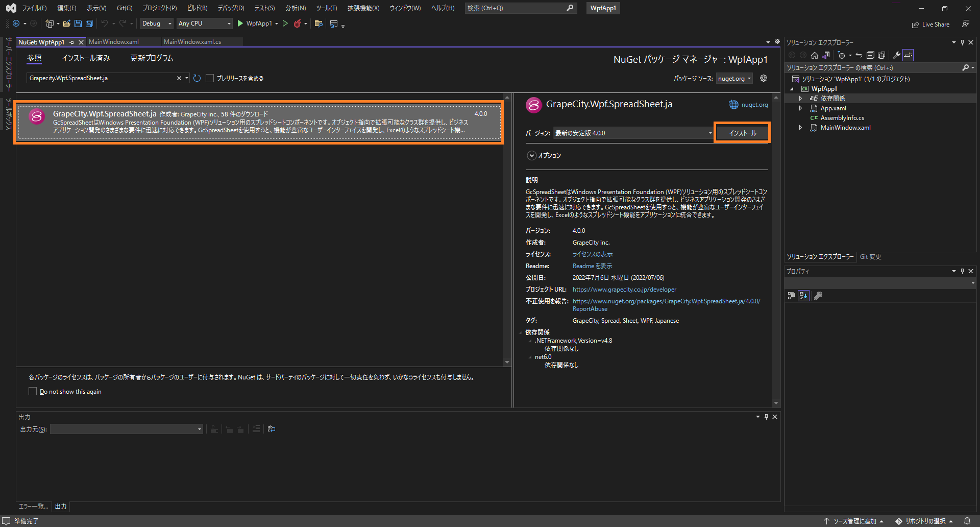This screenshot has height=527, width=980.
Task: Click the Install button for the package
Action: [742, 133]
